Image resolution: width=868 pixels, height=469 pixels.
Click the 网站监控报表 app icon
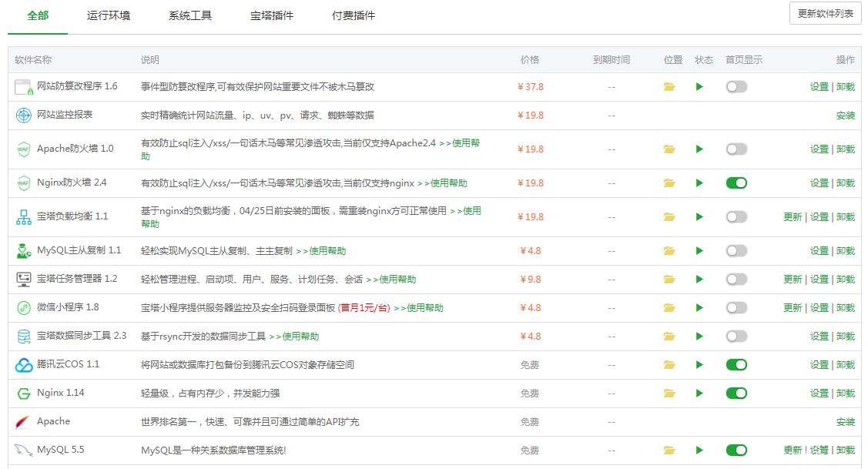click(23, 116)
